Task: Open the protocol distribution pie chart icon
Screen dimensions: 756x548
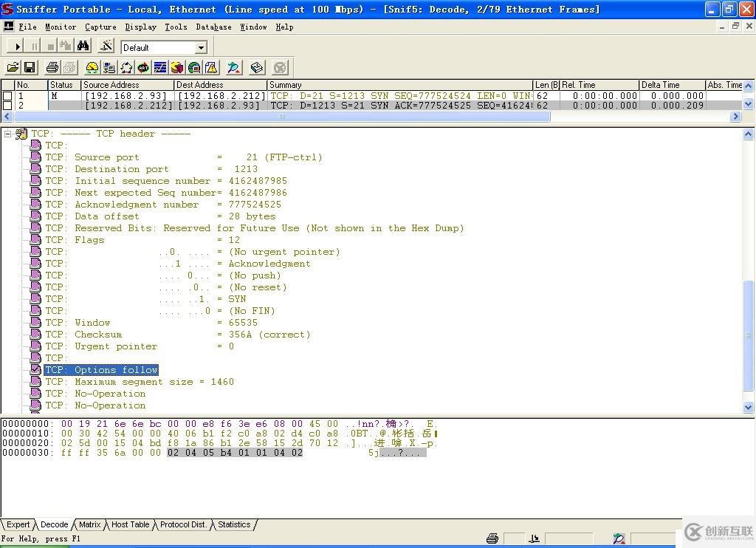Action: [177, 67]
